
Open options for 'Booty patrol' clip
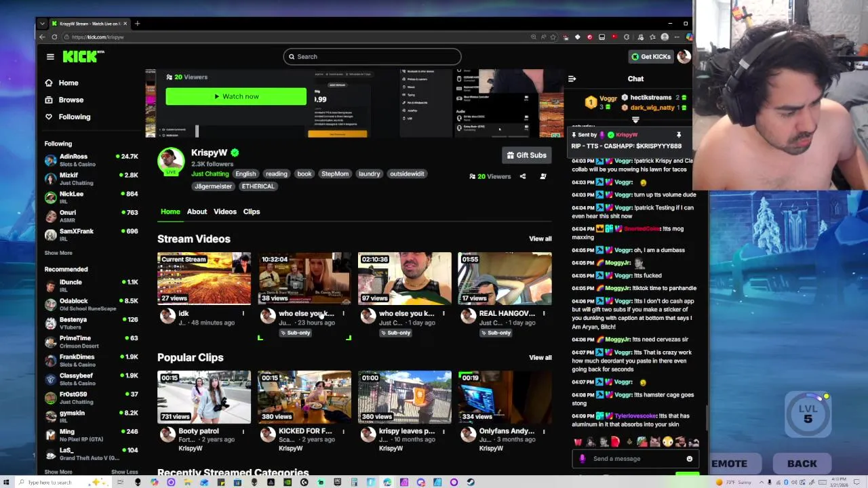243,431
